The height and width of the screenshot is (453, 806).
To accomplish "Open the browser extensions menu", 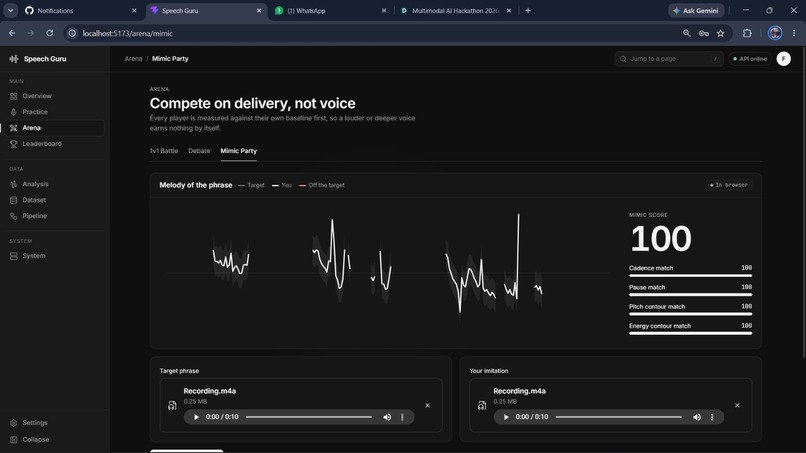I will coord(747,33).
